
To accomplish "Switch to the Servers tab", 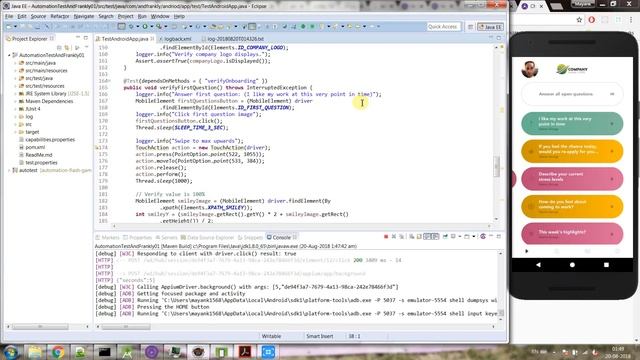I will 167,237.
